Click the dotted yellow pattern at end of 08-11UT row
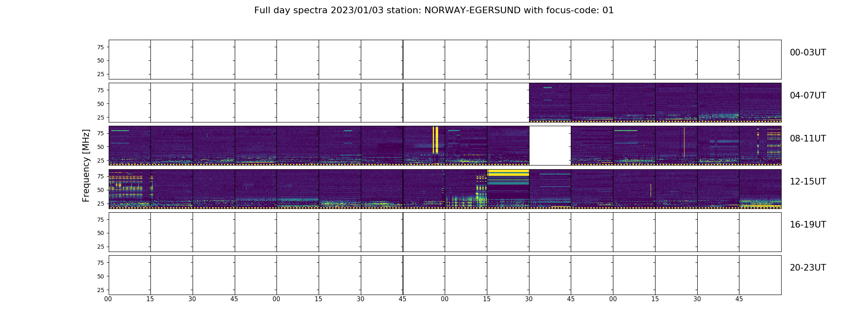868x331 pixels. (x=774, y=142)
